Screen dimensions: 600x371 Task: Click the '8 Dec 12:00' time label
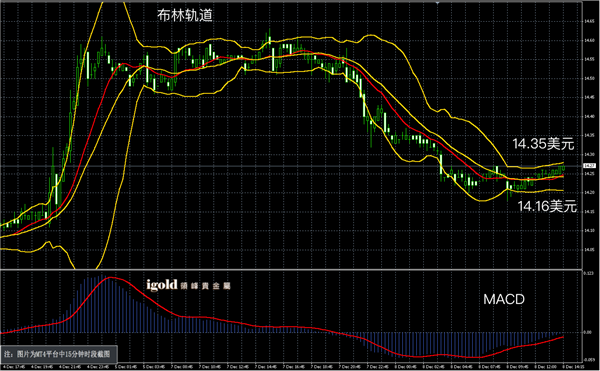tap(545, 367)
